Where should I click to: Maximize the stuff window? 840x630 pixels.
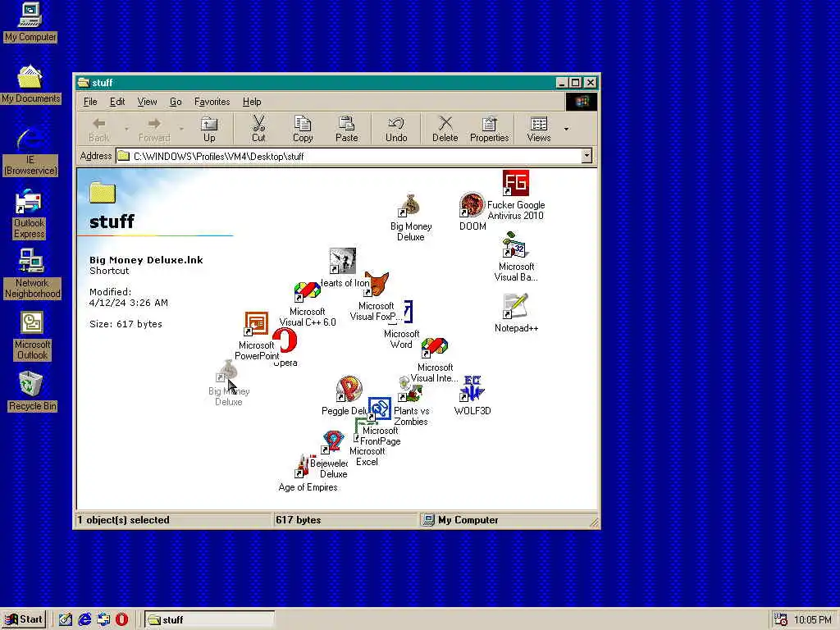575,83
